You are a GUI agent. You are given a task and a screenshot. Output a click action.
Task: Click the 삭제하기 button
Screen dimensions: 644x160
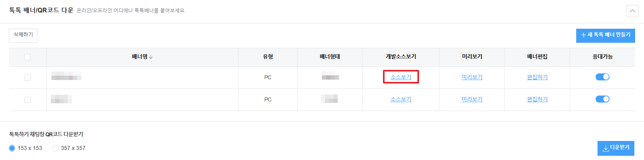[x=23, y=35]
